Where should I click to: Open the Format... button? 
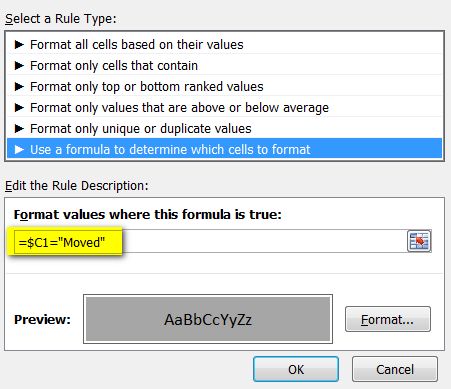tap(388, 319)
